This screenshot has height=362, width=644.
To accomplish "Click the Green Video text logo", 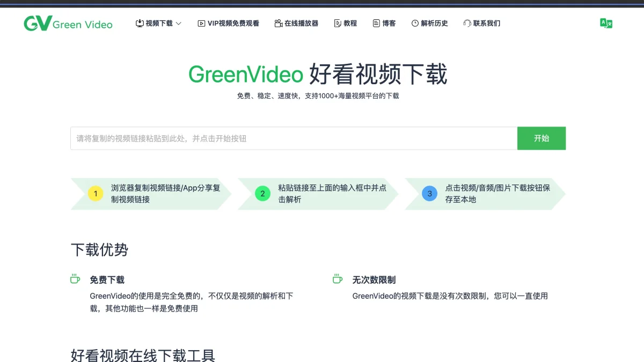I will point(83,25).
